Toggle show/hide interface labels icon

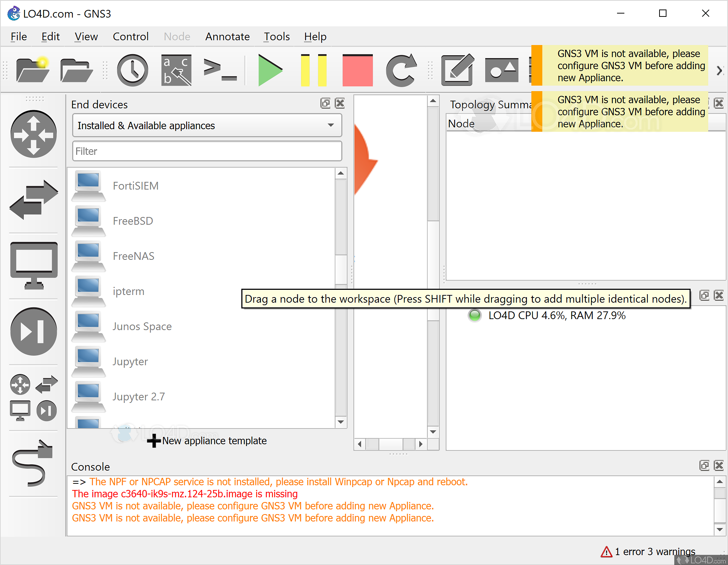[x=176, y=70]
